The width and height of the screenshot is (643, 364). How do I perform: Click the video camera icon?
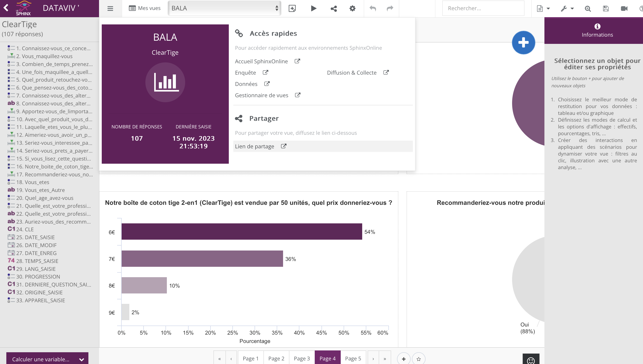point(624,9)
